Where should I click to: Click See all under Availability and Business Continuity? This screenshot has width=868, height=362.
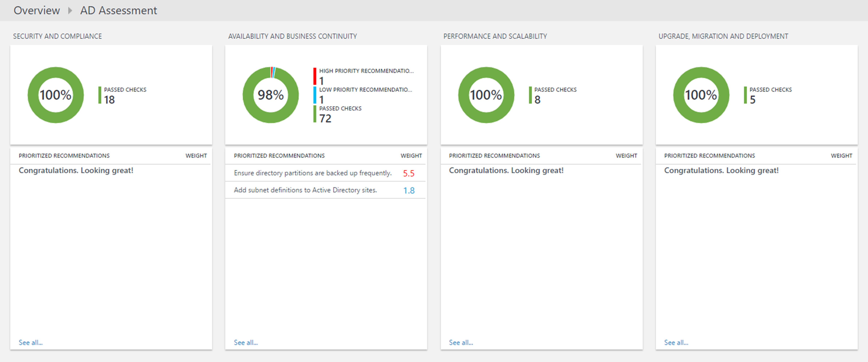click(x=246, y=343)
